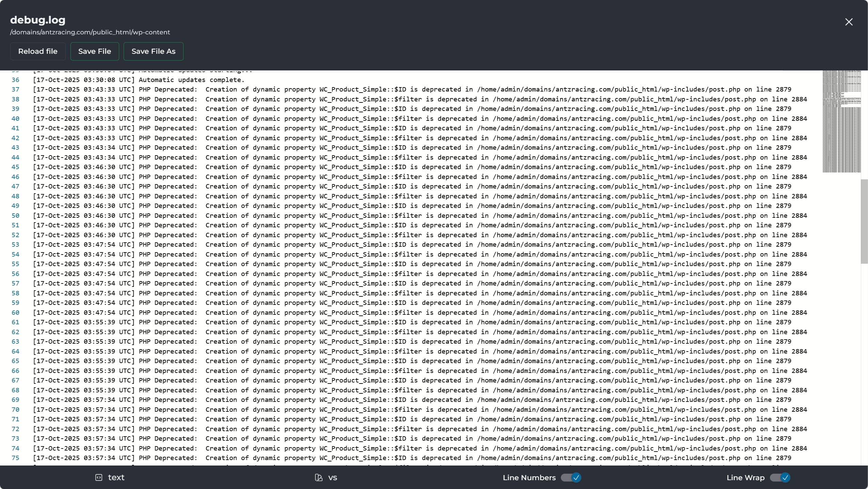Click the Save File button

point(95,51)
